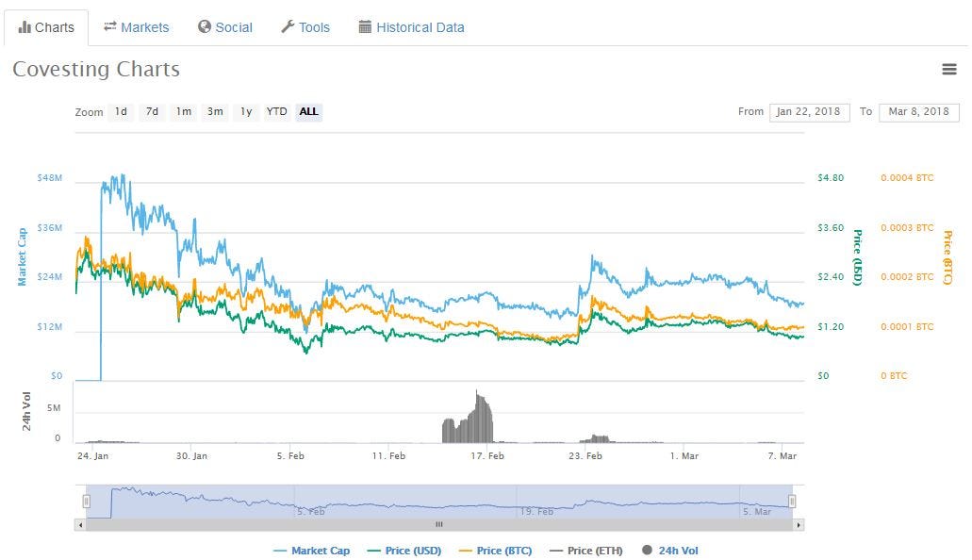Viewport: 972px width, 560px height.
Task: Click the left navigator range handle
Action: click(x=87, y=502)
